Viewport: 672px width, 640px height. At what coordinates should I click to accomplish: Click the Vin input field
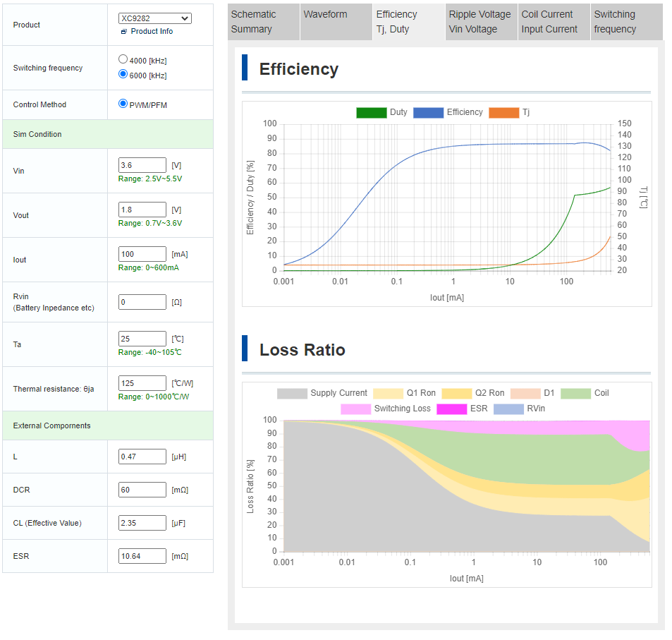click(142, 165)
